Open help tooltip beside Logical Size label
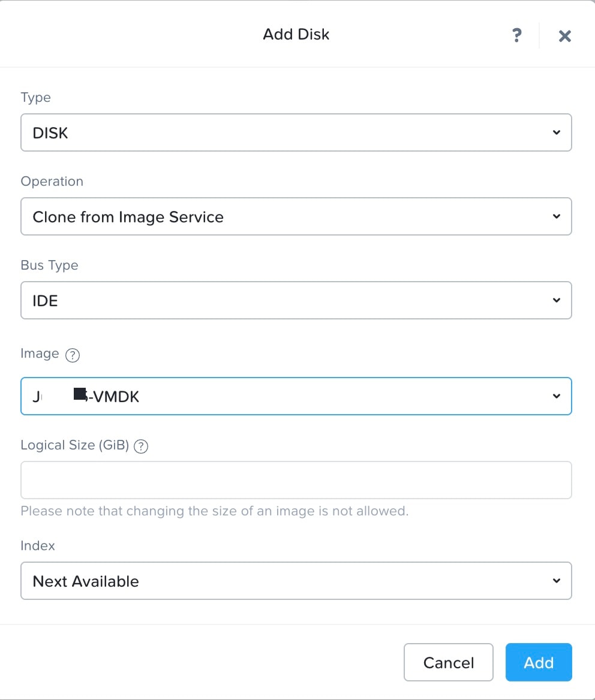 coord(140,446)
